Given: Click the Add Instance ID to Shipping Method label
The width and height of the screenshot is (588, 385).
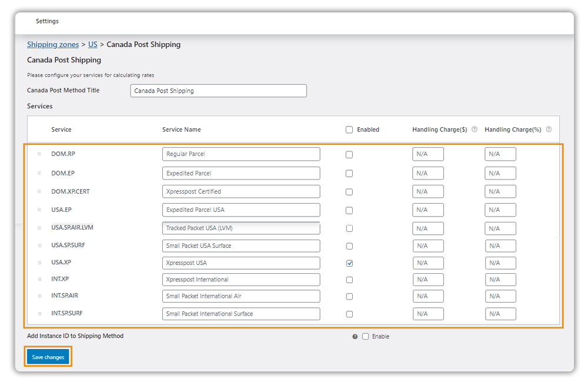Looking at the screenshot, I should point(75,336).
